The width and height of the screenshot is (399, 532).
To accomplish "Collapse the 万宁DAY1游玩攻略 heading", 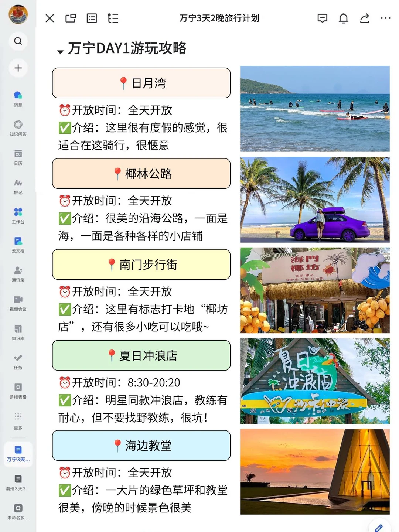I will 60,51.
